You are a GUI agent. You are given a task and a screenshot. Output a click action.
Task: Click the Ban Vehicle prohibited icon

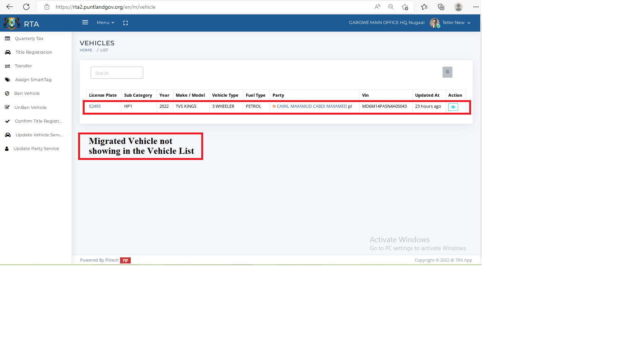pos(7,93)
